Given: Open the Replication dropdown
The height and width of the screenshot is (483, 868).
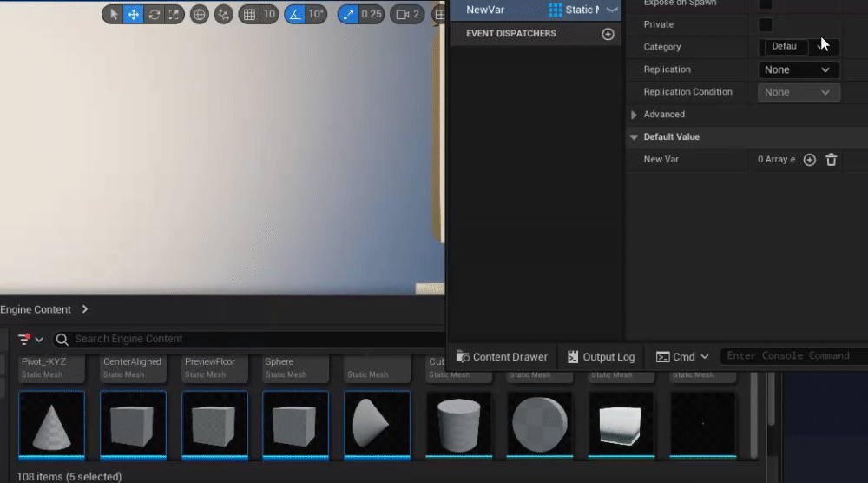Looking at the screenshot, I should (799, 69).
